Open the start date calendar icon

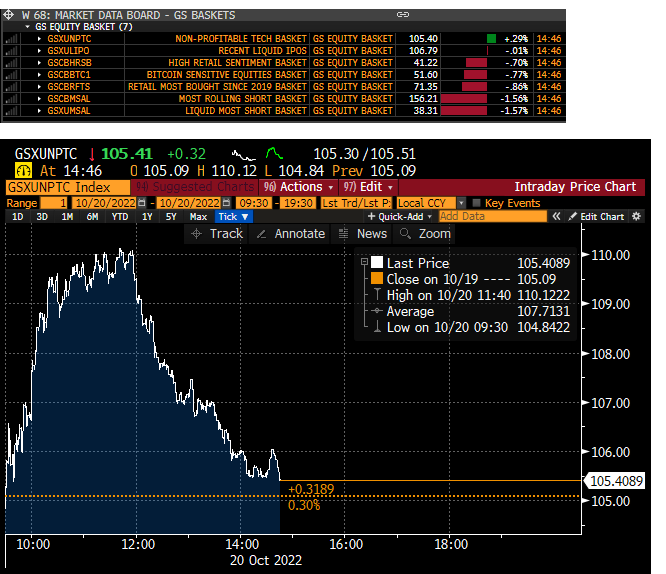(142, 203)
